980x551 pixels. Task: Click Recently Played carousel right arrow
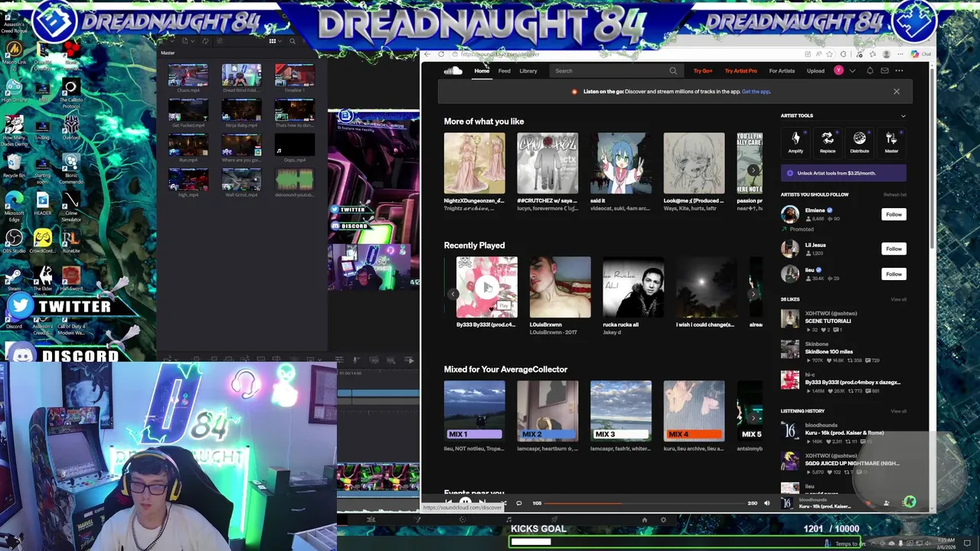click(x=753, y=294)
